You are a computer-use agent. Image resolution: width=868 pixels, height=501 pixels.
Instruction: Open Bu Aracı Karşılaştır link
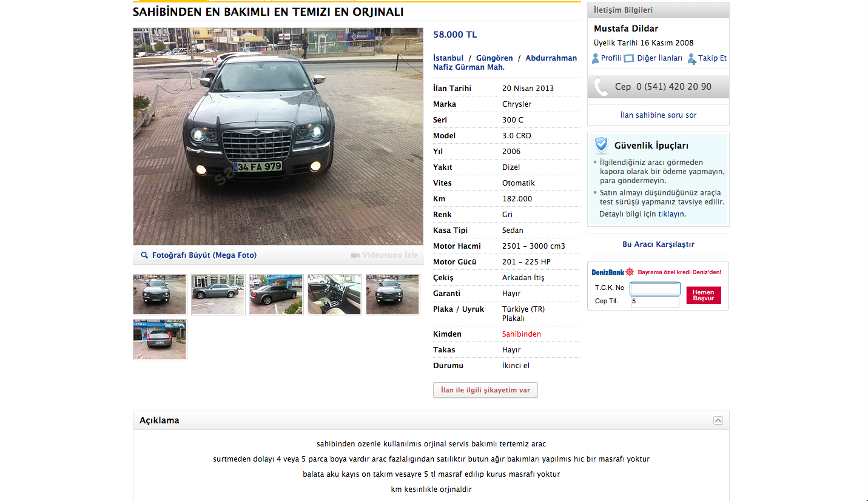click(x=658, y=244)
